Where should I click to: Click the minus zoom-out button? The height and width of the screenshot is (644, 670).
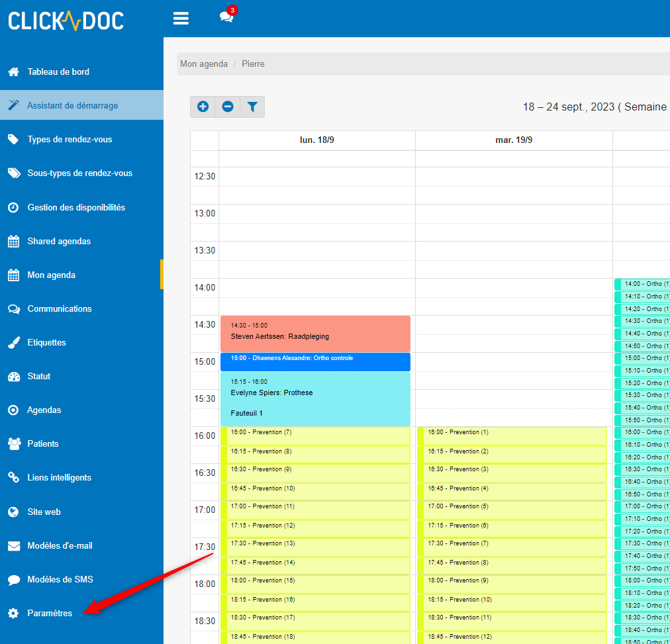228,107
